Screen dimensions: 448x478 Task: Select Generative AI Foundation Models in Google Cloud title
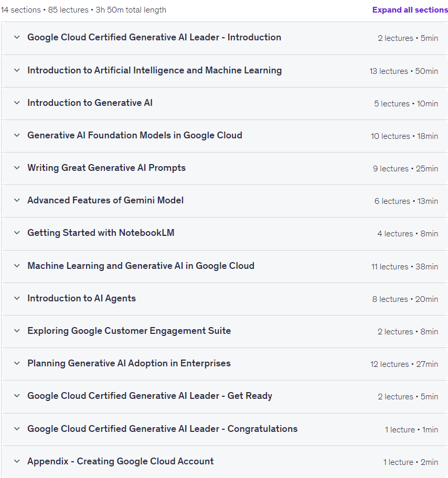(135, 135)
